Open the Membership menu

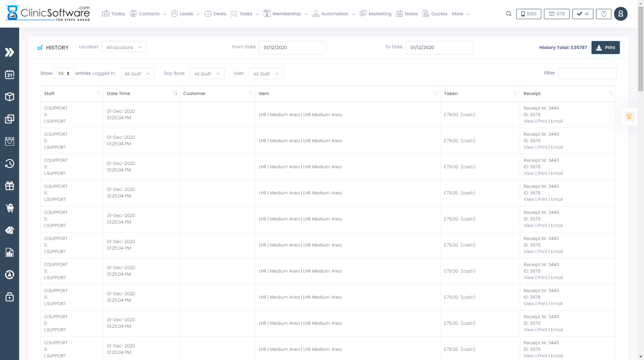286,14
